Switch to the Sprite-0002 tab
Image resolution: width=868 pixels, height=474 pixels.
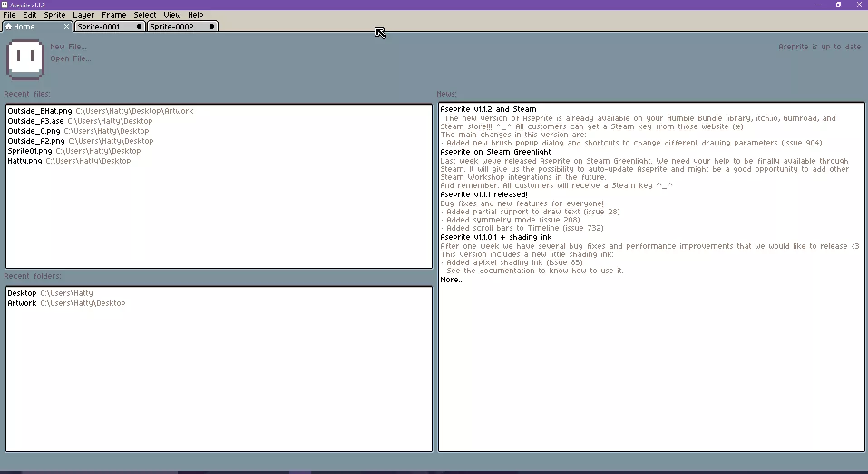point(172,27)
